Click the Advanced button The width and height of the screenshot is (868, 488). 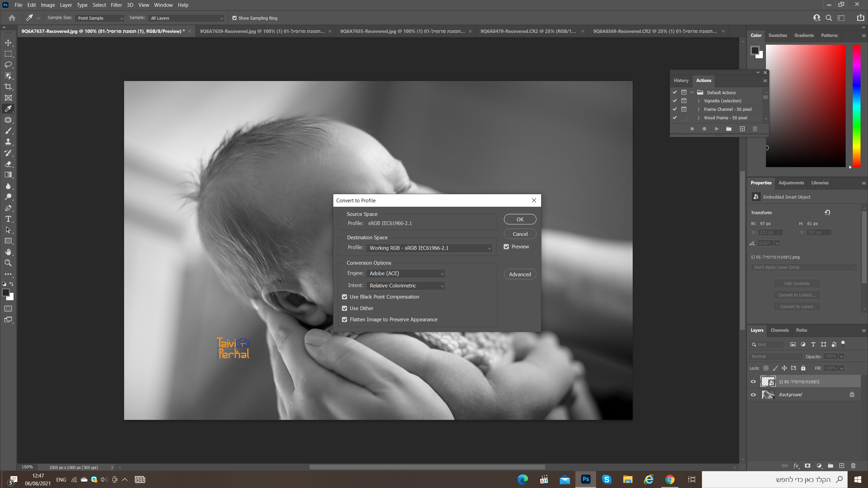520,274
